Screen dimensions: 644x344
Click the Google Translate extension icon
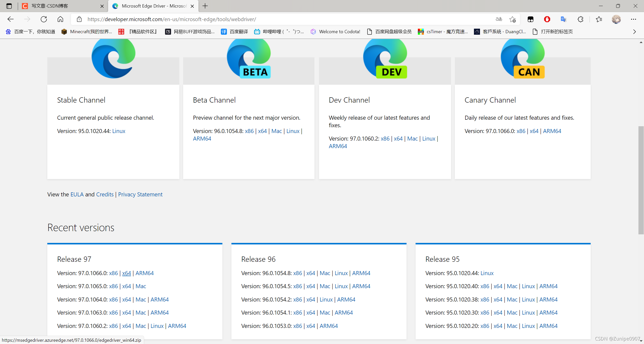(x=563, y=19)
